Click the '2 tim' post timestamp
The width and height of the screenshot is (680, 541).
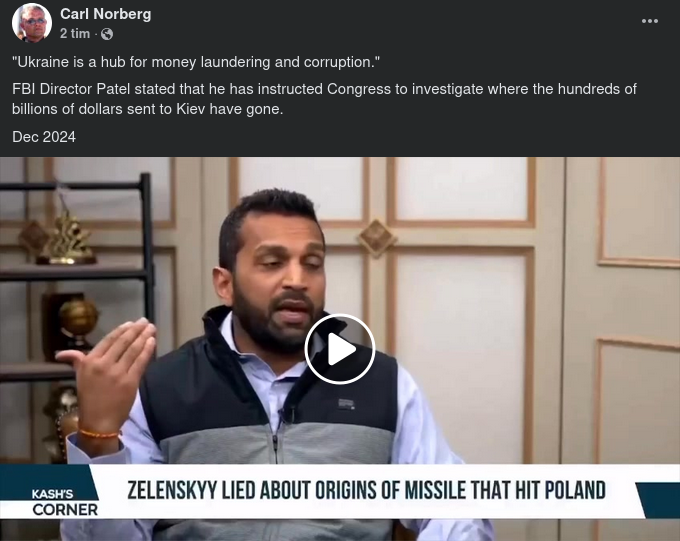[75, 34]
